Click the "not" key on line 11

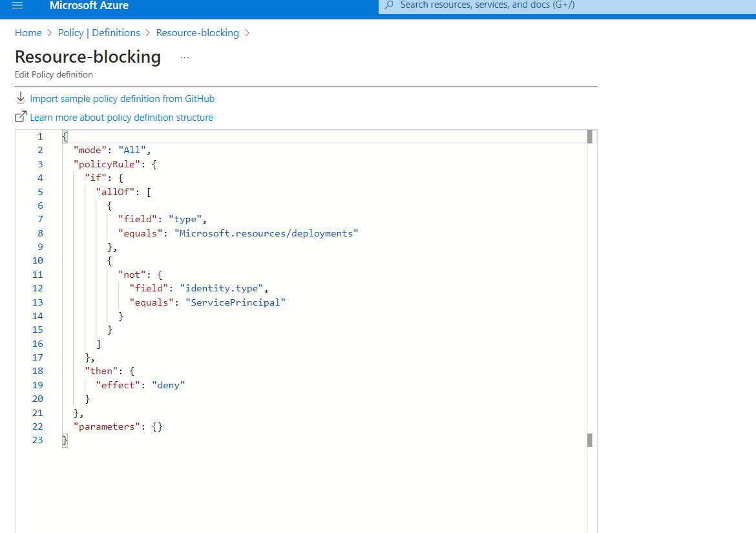coord(132,275)
